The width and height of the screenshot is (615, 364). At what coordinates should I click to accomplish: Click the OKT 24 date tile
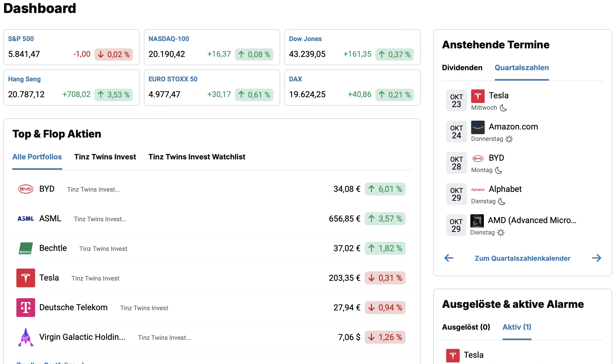(x=457, y=132)
